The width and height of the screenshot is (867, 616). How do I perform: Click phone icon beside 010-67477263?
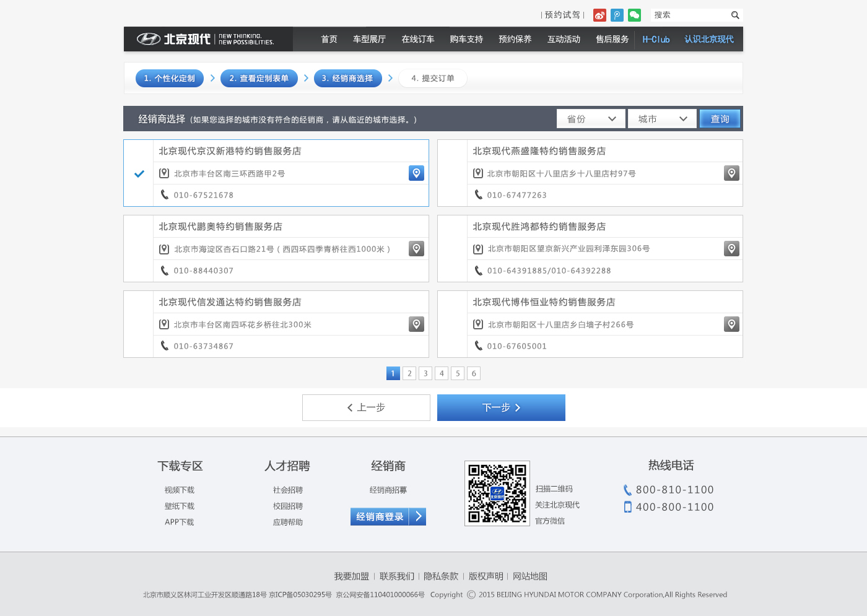click(x=478, y=194)
